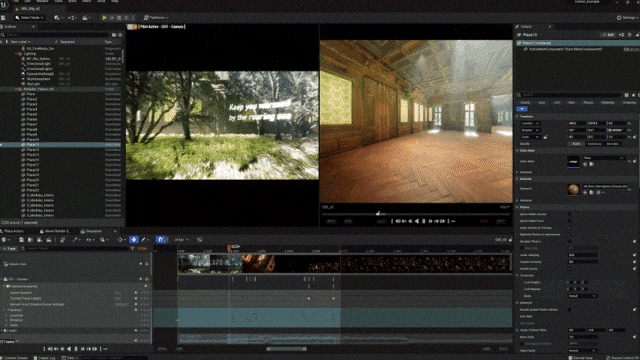
Task: Show the Physics category filter in Details
Action: pos(588,102)
